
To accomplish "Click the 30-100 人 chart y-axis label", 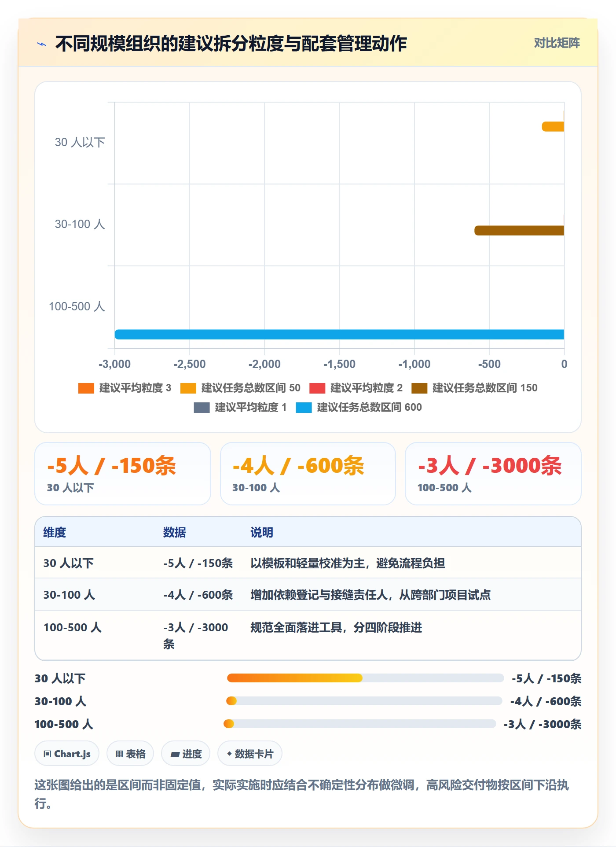I will [x=80, y=224].
